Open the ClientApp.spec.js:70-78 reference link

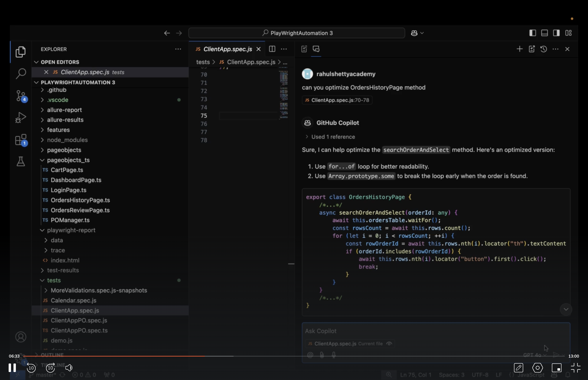(x=337, y=100)
